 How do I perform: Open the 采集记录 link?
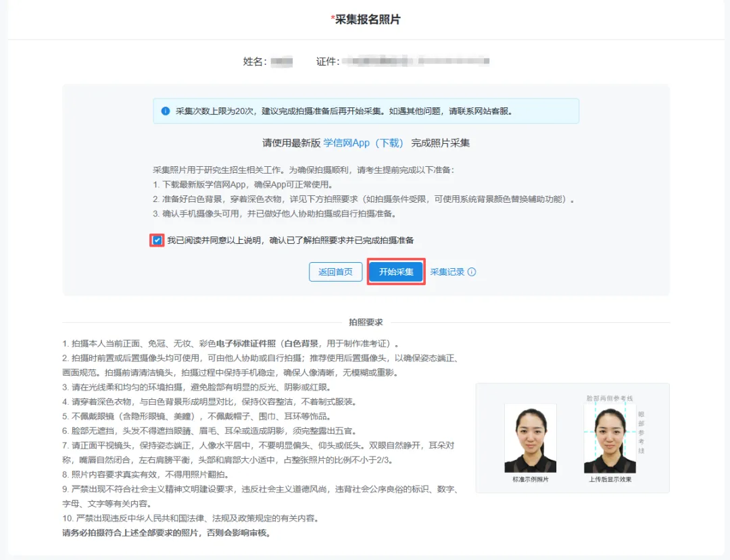click(447, 272)
